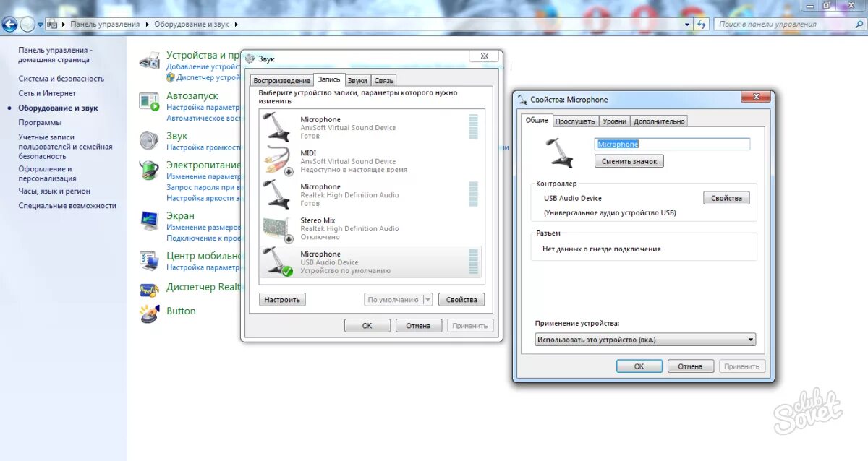Switch to Связь tab
This screenshot has width=868, height=461.
click(383, 81)
